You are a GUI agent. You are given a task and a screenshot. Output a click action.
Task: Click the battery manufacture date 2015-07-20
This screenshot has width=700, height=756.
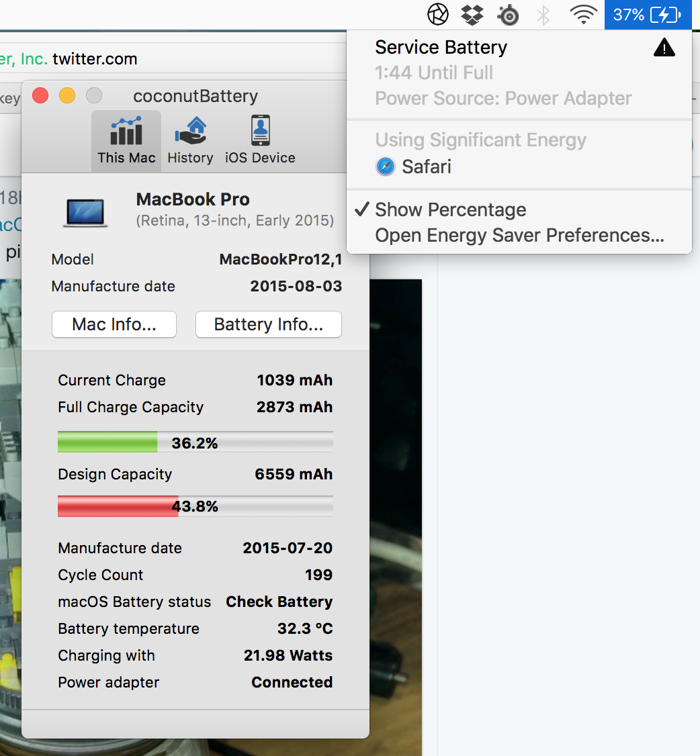point(288,548)
